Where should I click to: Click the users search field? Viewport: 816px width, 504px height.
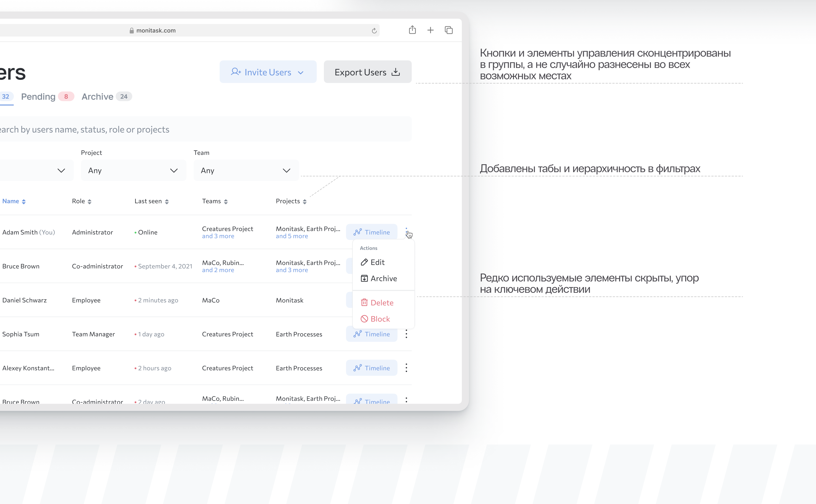tap(200, 129)
